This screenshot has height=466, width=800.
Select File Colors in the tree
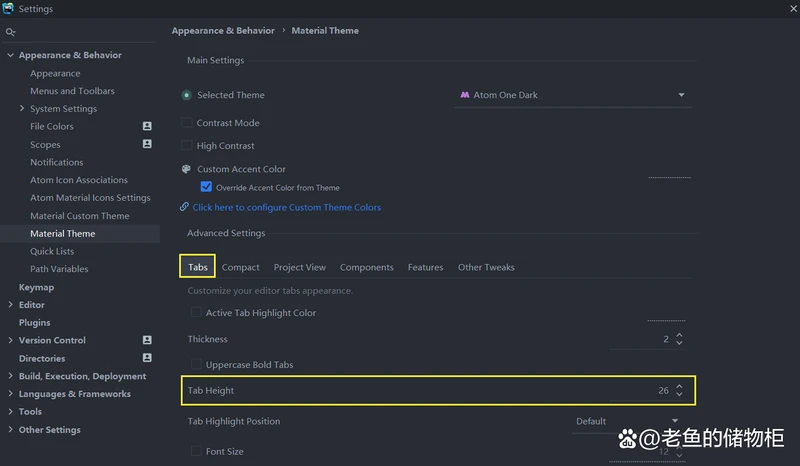tap(52, 126)
